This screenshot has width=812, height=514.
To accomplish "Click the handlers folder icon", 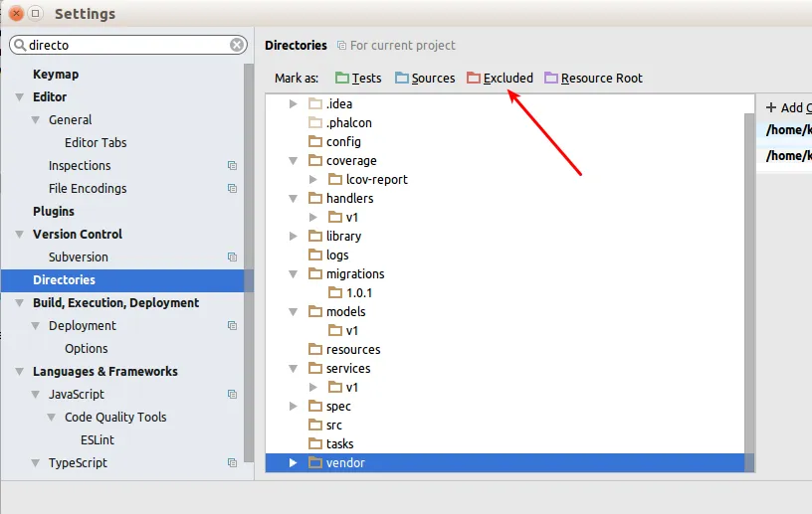I will click(315, 198).
